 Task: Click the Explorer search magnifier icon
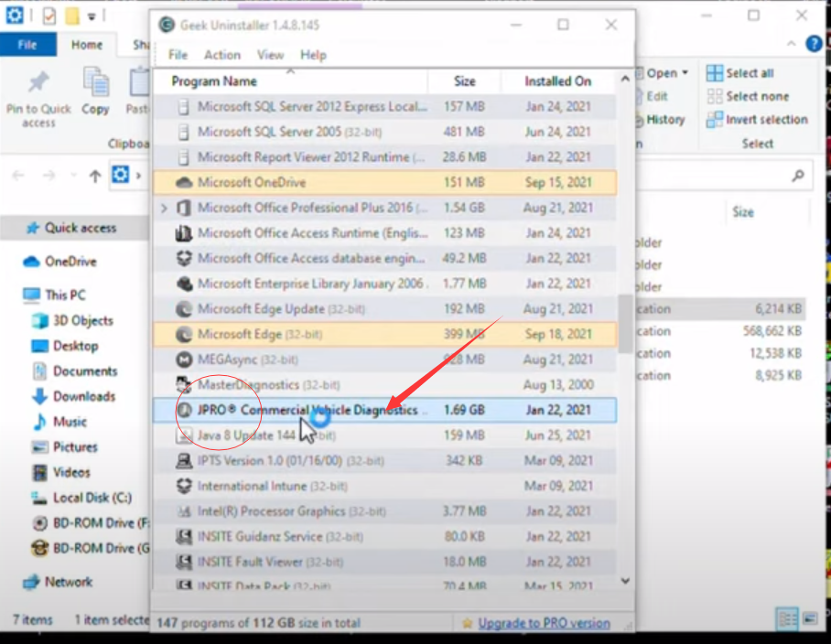click(798, 176)
